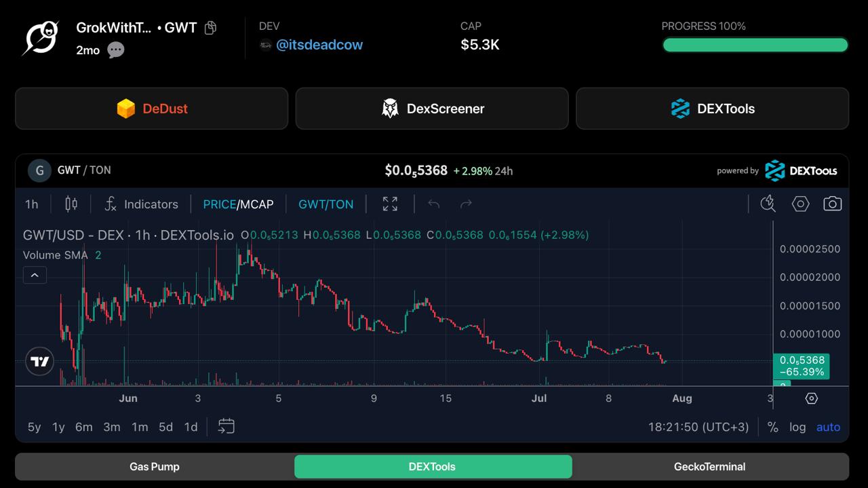
Task: Set the time range to 5y
Action: (x=34, y=427)
